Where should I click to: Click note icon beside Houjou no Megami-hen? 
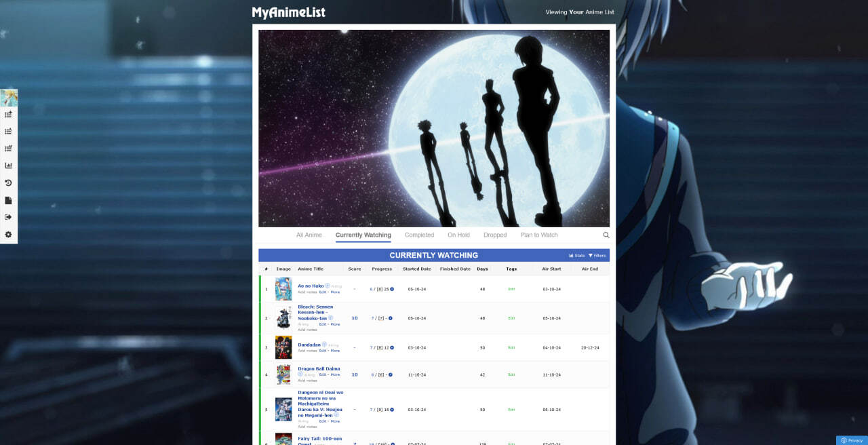point(336,415)
